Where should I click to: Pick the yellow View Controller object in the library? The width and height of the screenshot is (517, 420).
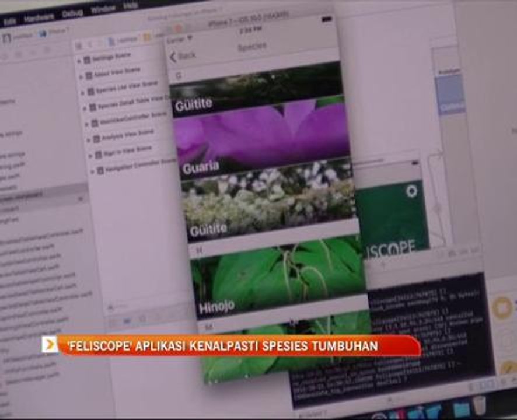pyautogui.click(x=502, y=307)
